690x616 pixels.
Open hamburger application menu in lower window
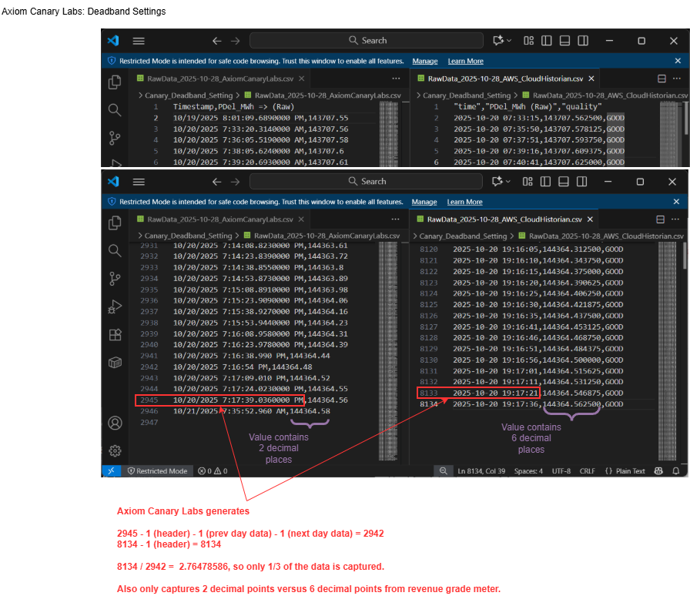[x=139, y=182]
